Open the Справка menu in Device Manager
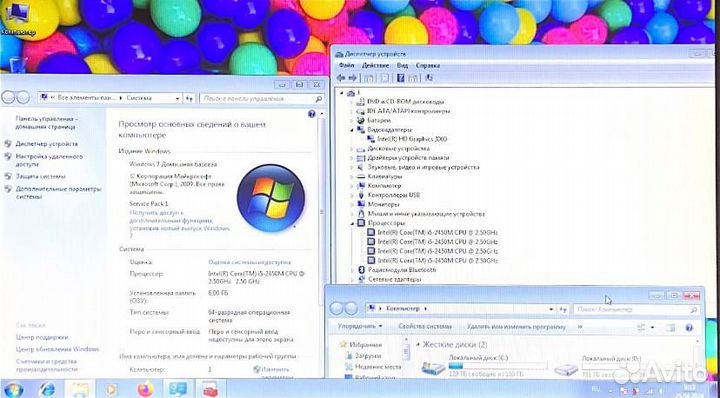This screenshot has width=720, height=398. (x=428, y=66)
